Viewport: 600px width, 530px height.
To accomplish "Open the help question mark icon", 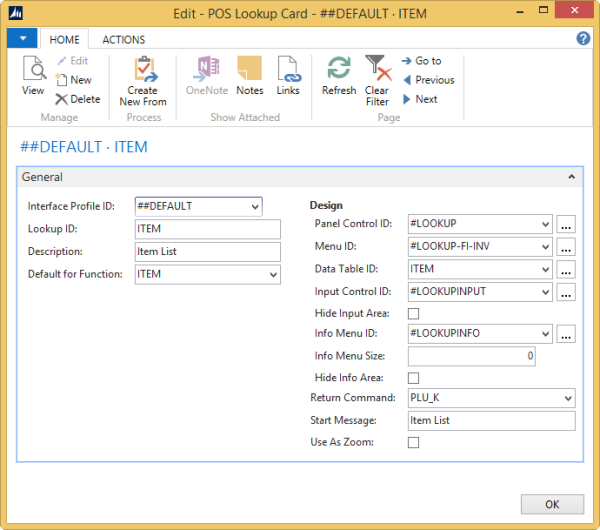I will 584,38.
